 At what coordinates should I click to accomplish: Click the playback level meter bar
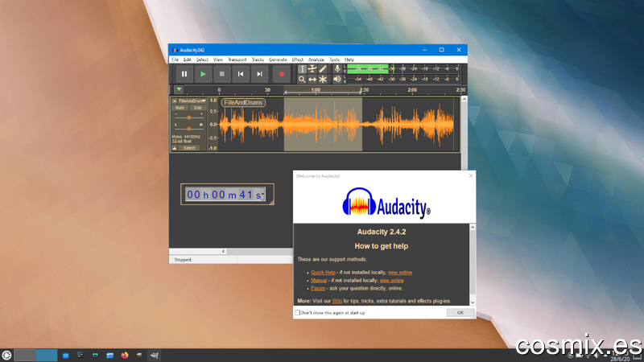click(x=403, y=79)
